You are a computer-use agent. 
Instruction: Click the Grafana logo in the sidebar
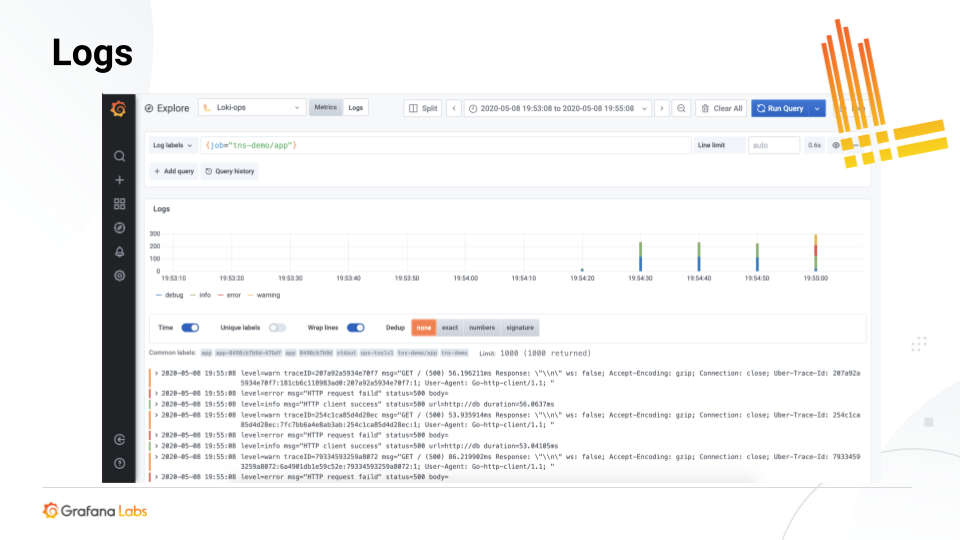[x=119, y=108]
